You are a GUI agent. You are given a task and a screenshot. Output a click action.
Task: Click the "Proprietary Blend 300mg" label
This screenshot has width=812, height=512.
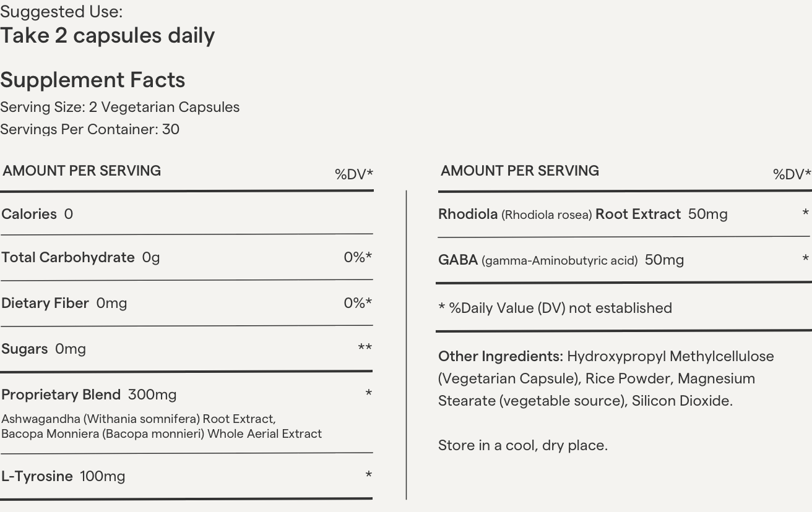tap(89, 395)
